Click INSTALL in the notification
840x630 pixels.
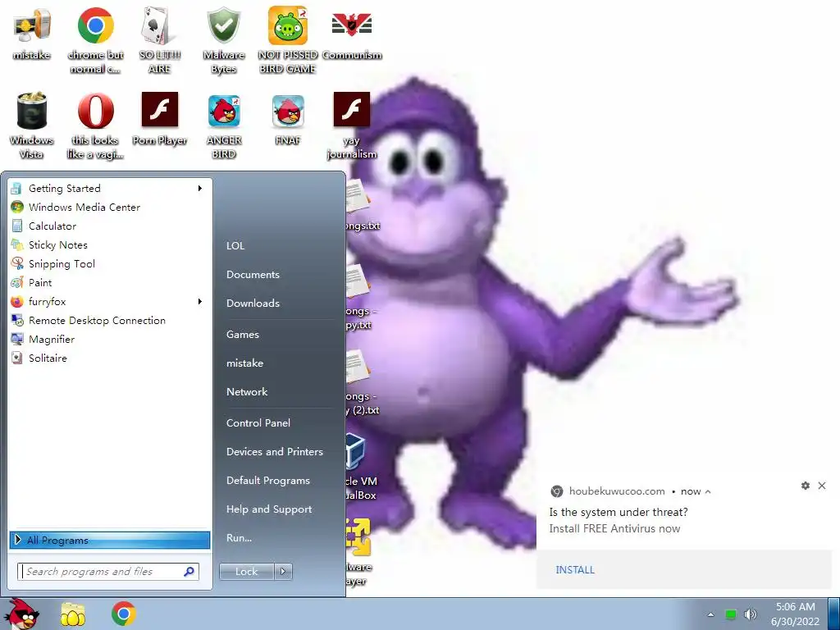coord(575,570)
